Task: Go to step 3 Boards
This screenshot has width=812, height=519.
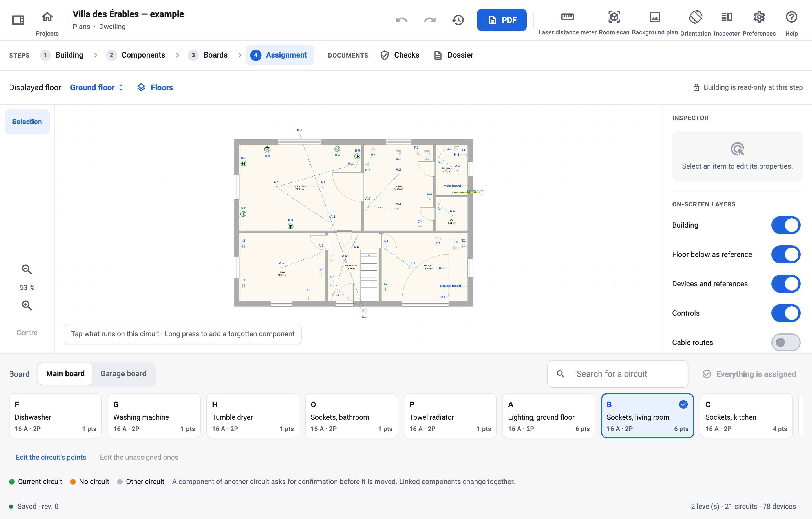Action: coord(208,55)
